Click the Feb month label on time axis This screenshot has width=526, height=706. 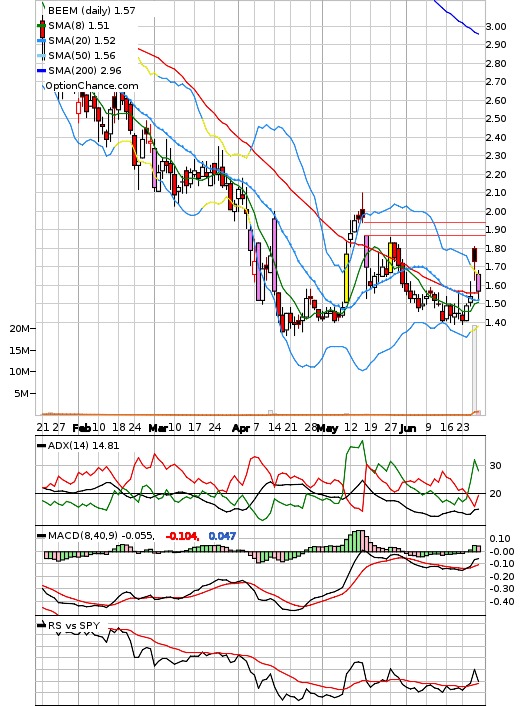point(82,428)
